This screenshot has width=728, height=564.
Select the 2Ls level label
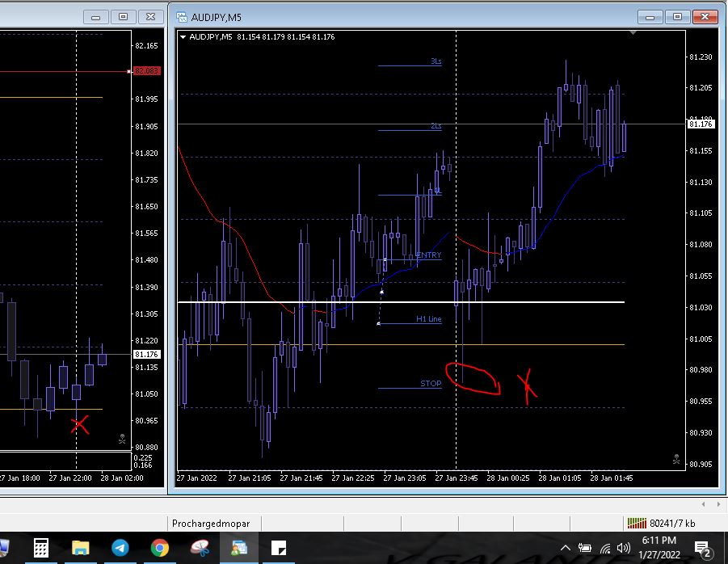pyautogui.click(x=436, y=126)
